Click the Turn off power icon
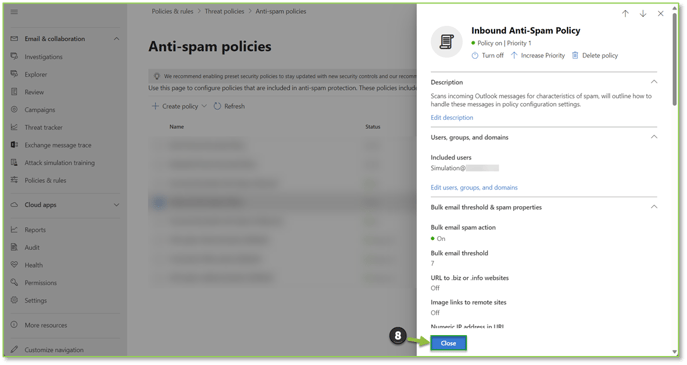Viewport: 687px width, 365px height. [x=475, y=55]
